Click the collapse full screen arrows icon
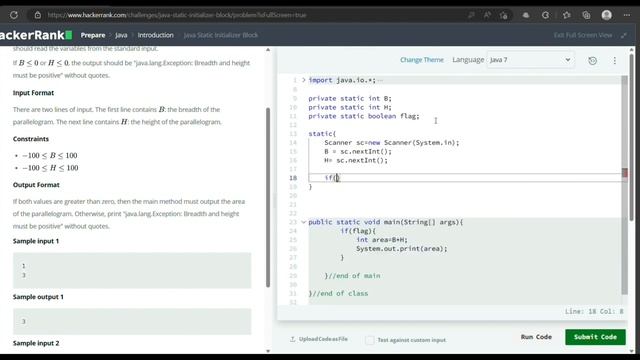Viewport: 640px width, 360px height. point(624,35)
